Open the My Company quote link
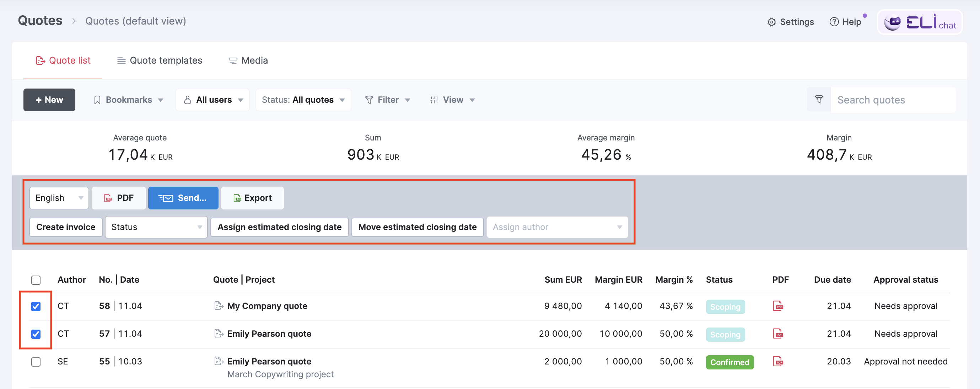The height and width of the screenshot is (389, 980). tap(267, 306)
